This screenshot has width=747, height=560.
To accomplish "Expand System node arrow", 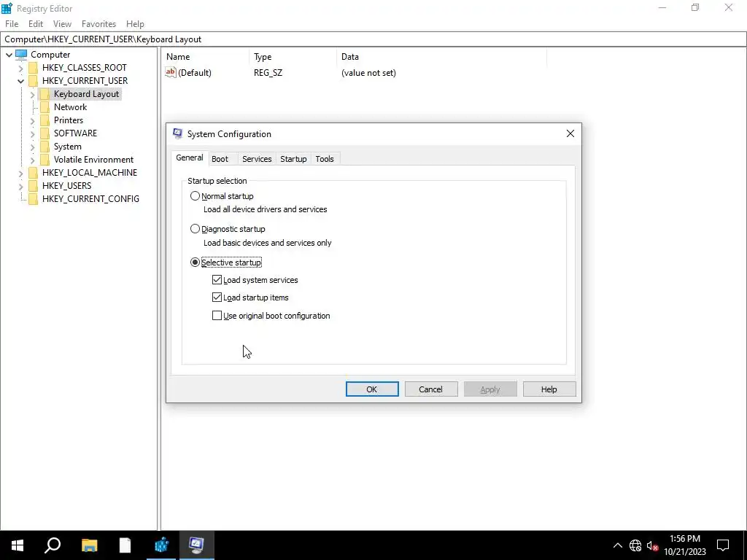I will 32,147.
